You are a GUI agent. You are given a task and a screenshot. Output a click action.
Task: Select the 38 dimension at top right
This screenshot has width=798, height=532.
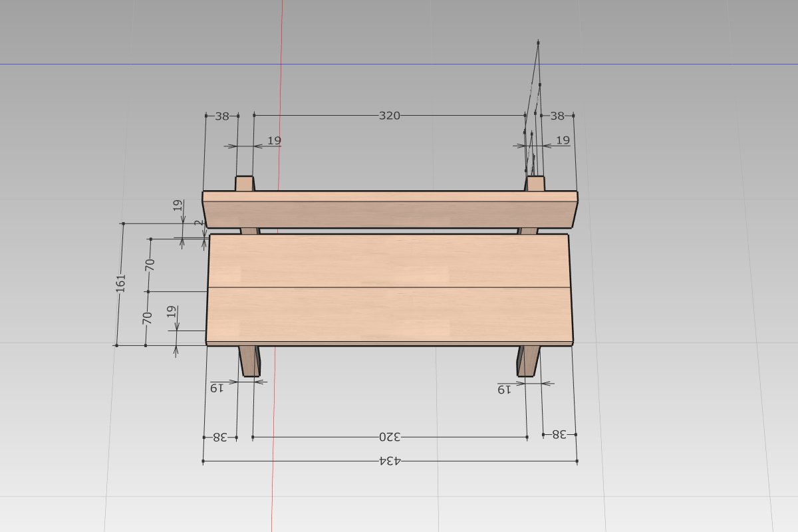tap(557, 116)
